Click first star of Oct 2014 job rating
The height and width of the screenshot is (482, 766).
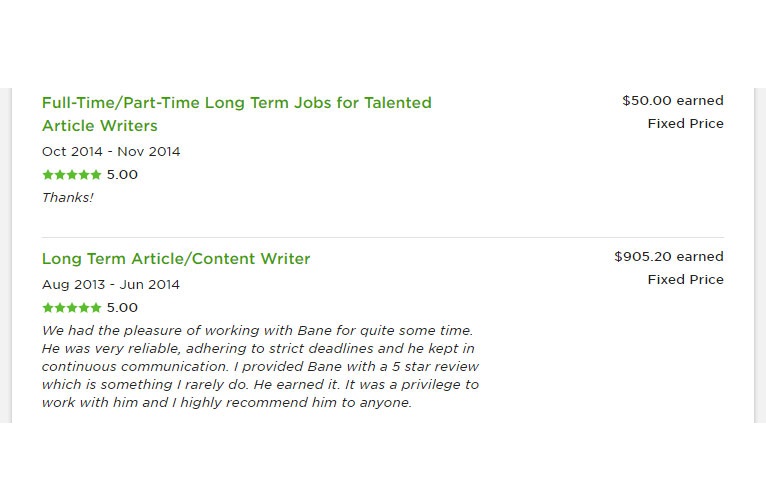47,175
